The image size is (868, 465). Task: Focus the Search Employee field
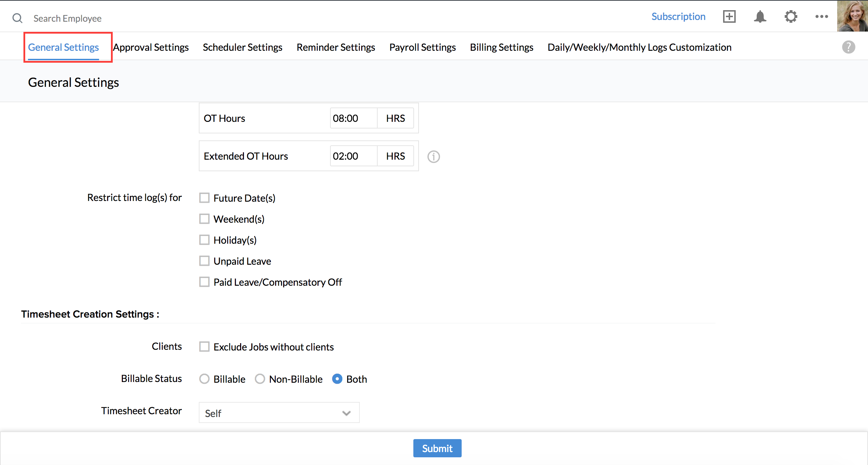click(x=68, y=18)
